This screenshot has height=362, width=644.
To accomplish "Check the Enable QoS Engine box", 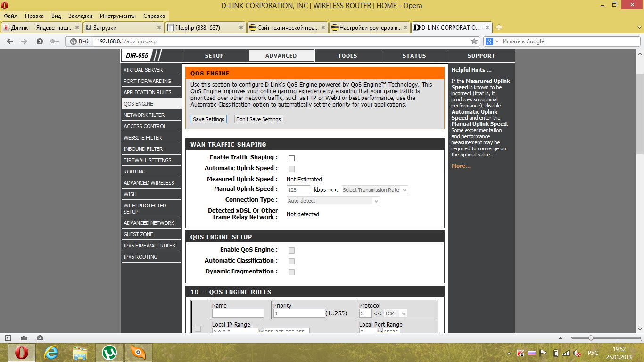I will 291,250.
